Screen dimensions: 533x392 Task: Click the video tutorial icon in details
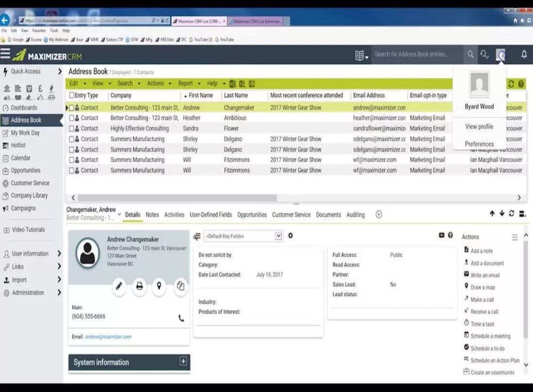441,235
